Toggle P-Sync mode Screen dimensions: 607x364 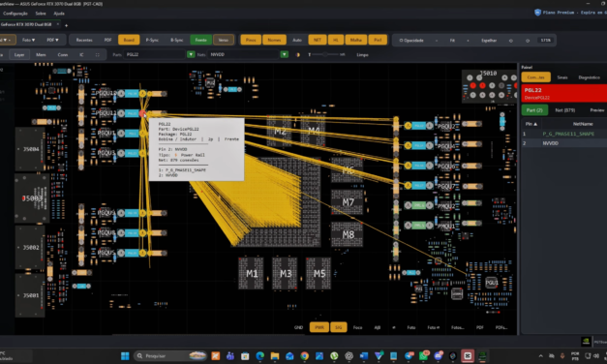tap(152, 40)
